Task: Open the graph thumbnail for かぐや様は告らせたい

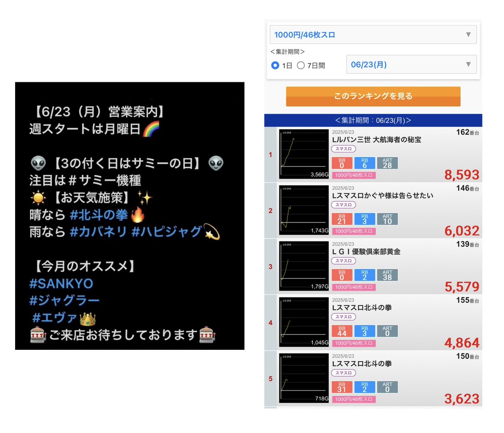Action: tap(304, 210)
